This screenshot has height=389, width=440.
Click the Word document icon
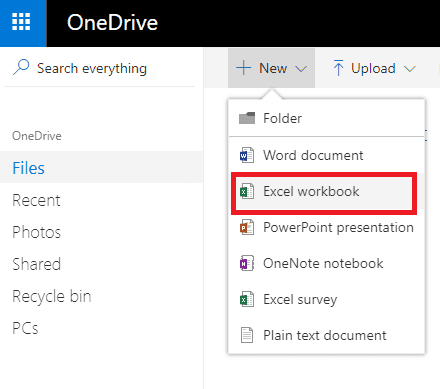[x=247, y=155]
